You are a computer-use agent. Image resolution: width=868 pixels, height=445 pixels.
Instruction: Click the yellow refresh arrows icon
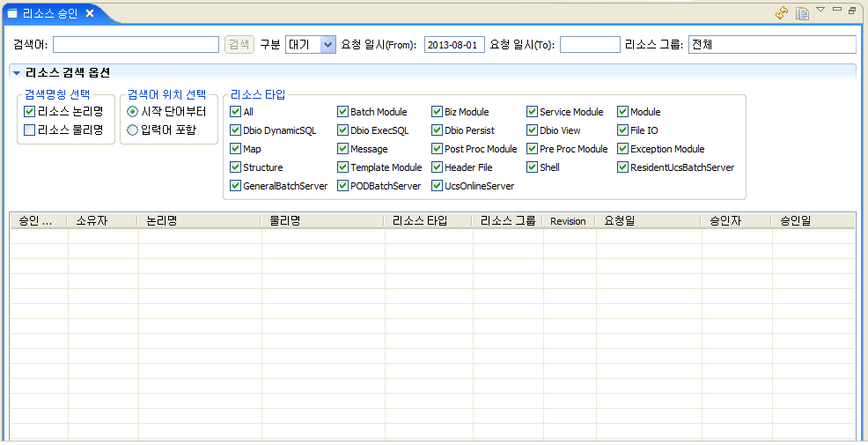coord(781,12)
